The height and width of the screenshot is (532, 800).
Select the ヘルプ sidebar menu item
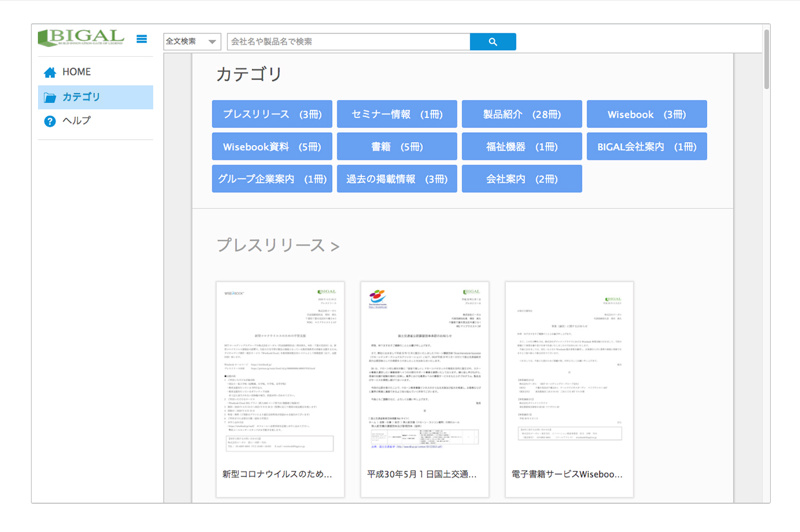click(x=76, y=121)
